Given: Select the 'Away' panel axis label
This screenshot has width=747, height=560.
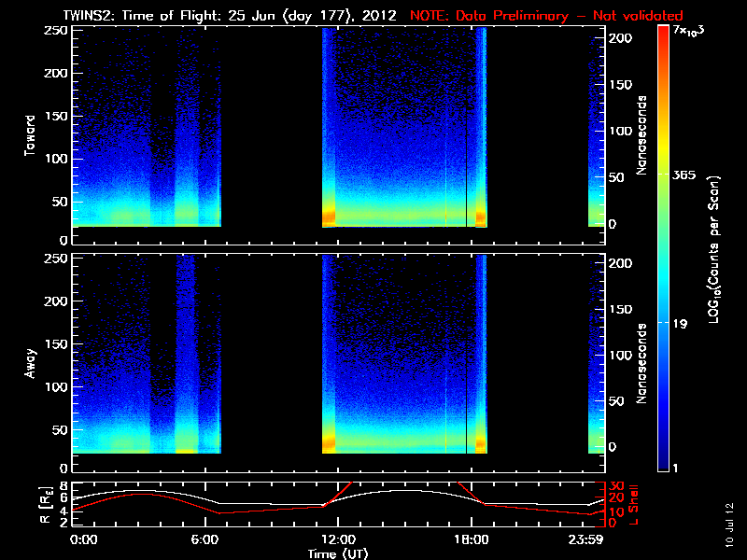Looking at the screenshot, I should [x=31, y=359].
